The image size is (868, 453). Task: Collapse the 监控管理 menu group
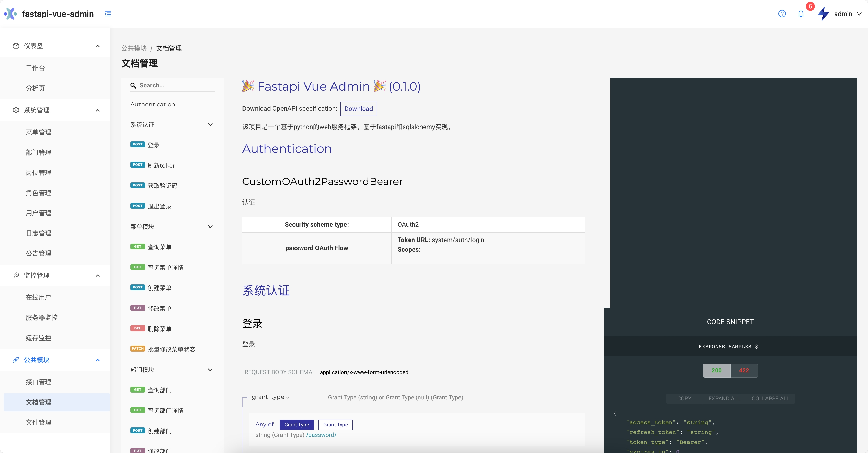click(x=98, y=276)
